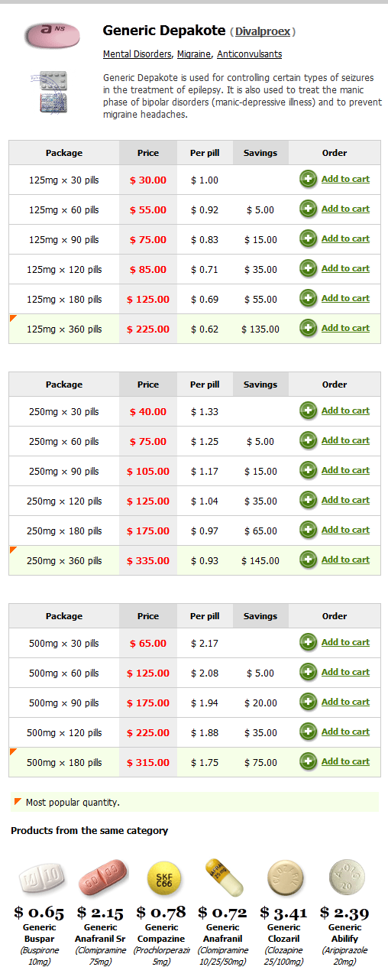Go to the Migraine category
Screen dimensions: 388x980
(x=195, y=54)
